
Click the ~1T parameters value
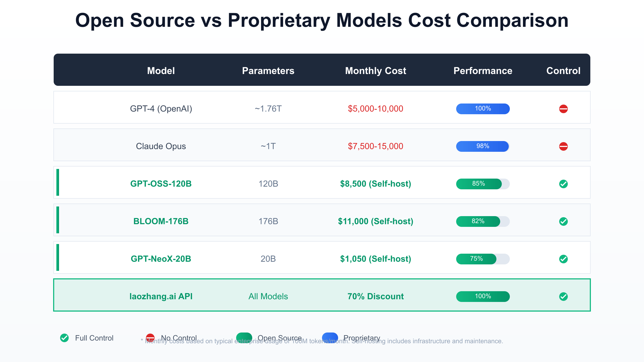pos(268,146)
